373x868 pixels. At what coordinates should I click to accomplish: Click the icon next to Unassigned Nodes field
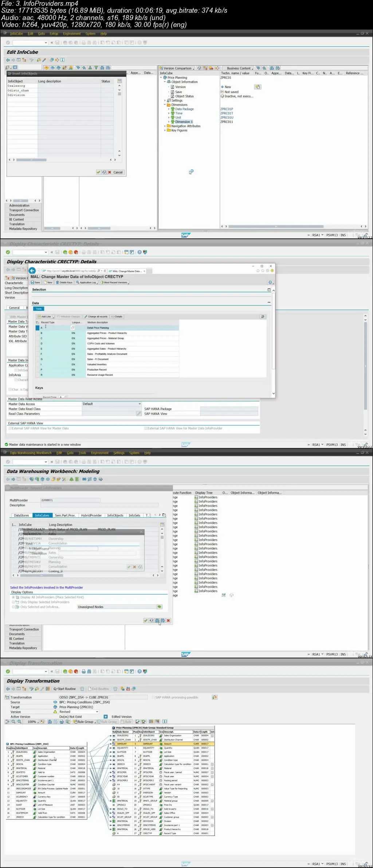(160, 607)
